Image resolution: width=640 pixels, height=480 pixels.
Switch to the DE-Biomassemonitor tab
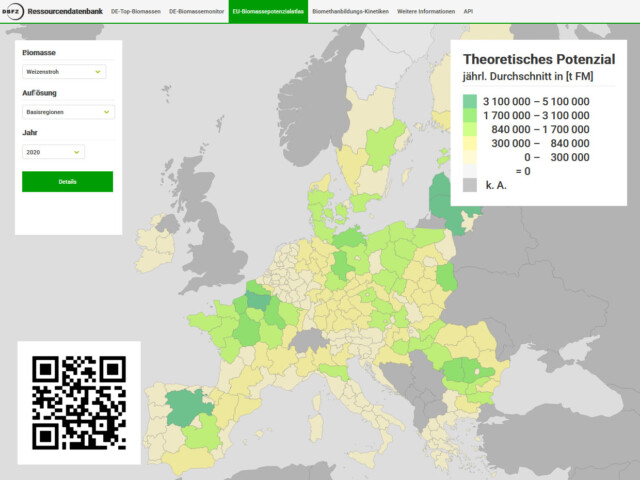tap(196, 11)
